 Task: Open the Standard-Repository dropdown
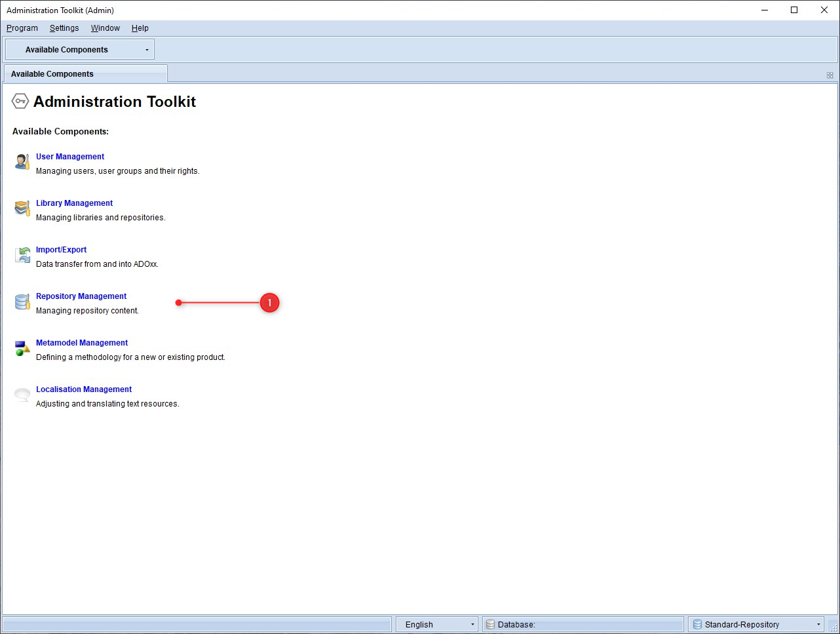click(x=756, y=624)
